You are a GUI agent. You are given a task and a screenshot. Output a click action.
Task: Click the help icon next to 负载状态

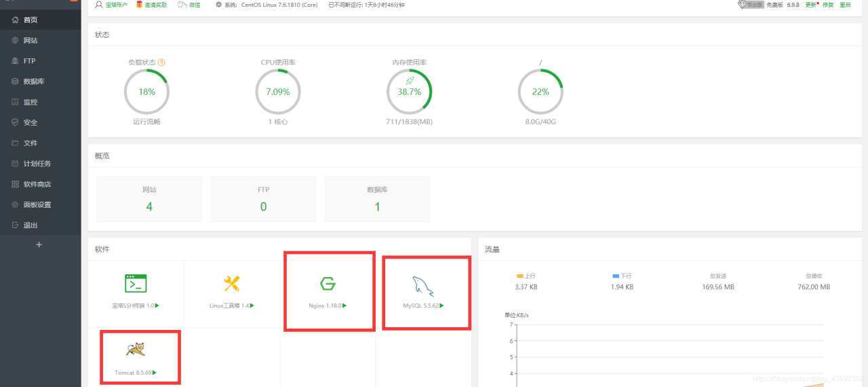coord(161,62)
